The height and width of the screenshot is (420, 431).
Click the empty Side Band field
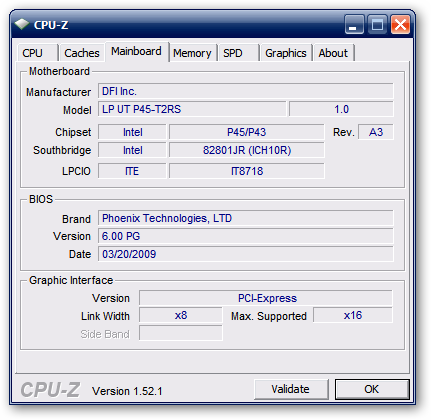(x=181, y=333)
